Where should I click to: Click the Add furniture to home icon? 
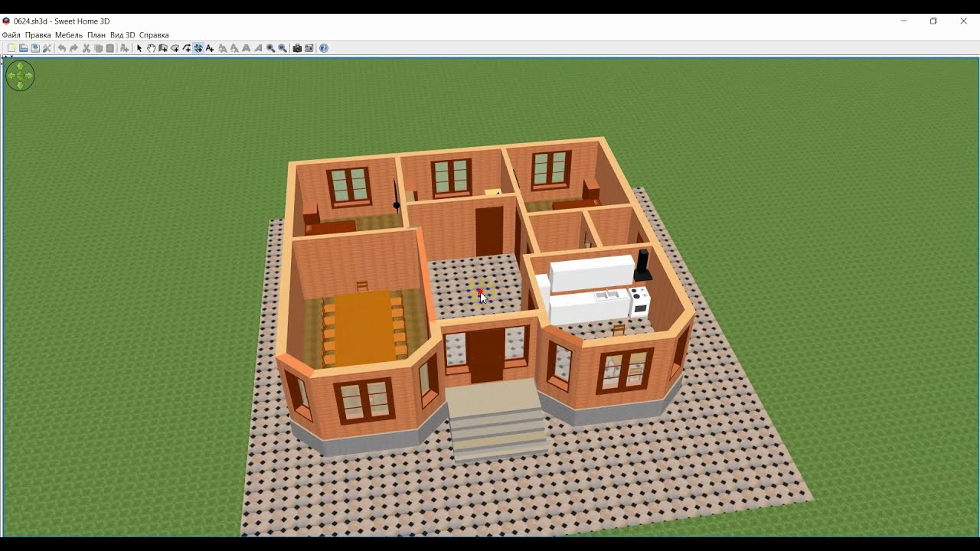point(124,48)
